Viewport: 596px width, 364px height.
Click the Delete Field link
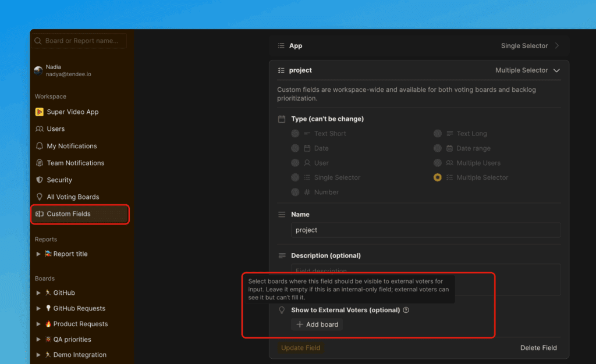click(x=538, y=348)
